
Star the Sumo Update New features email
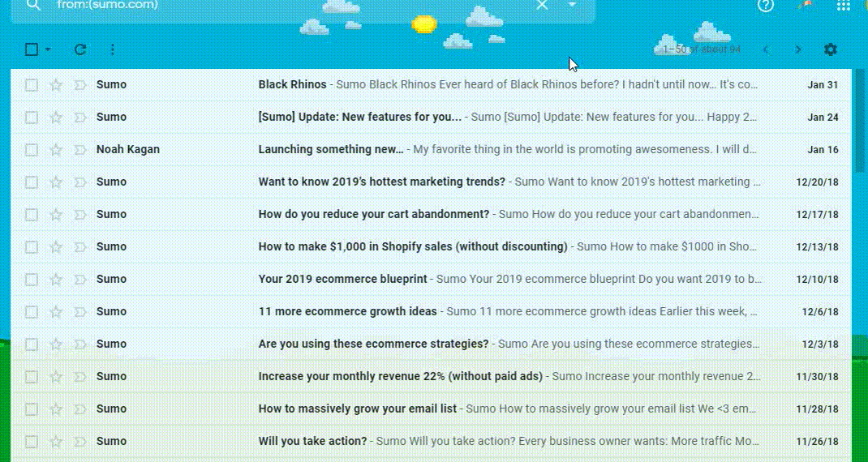(x=56, y=117)
